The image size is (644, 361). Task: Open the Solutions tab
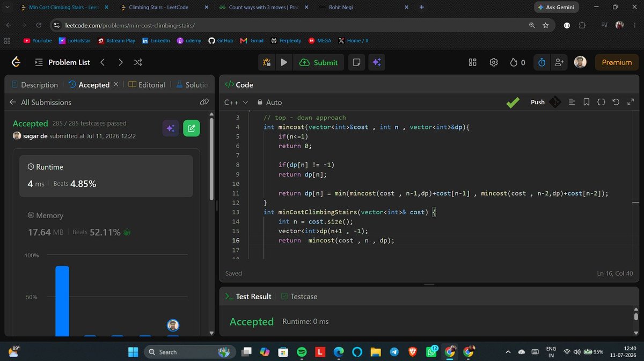point(192,84)
